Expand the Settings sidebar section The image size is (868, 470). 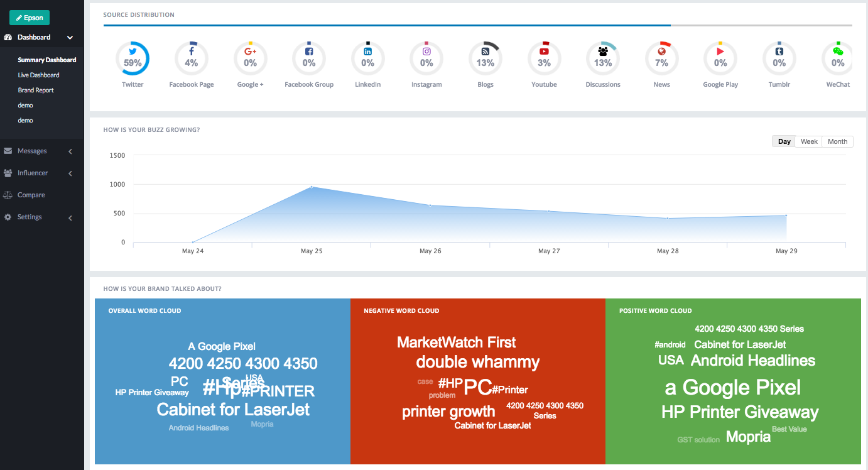29,217
